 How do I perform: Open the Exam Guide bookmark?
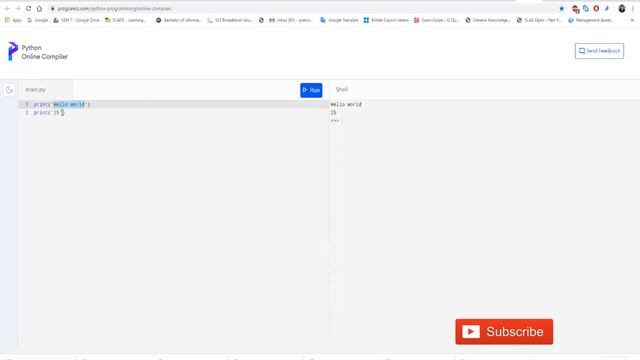pyautogui.click(x=436, y=20)
